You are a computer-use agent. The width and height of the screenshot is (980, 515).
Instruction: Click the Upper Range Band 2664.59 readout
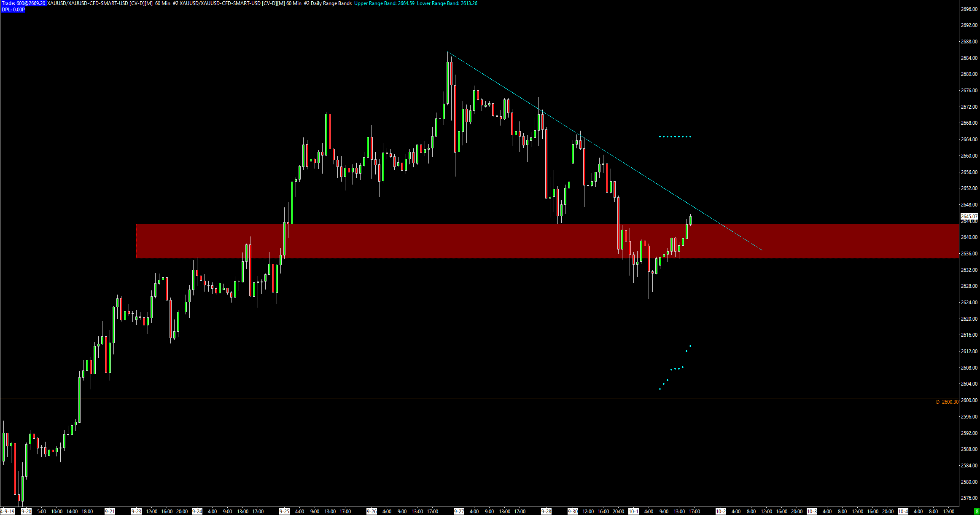pos(384,3)
